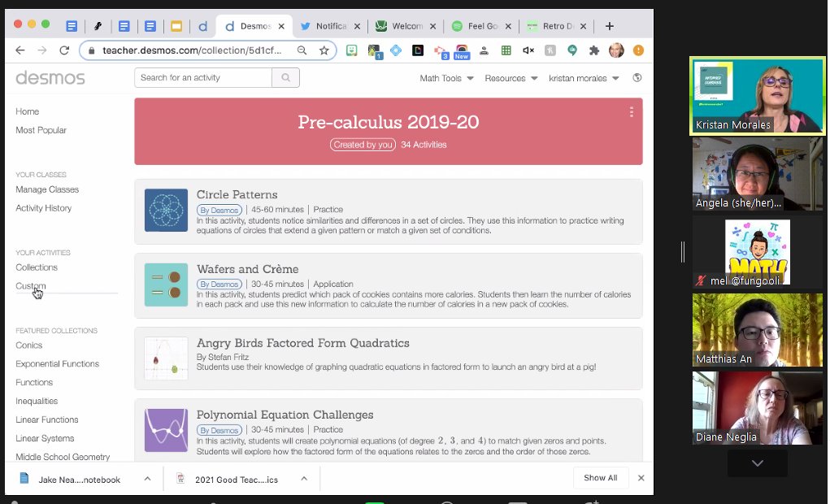Click the green smiley extension icon

351,50
